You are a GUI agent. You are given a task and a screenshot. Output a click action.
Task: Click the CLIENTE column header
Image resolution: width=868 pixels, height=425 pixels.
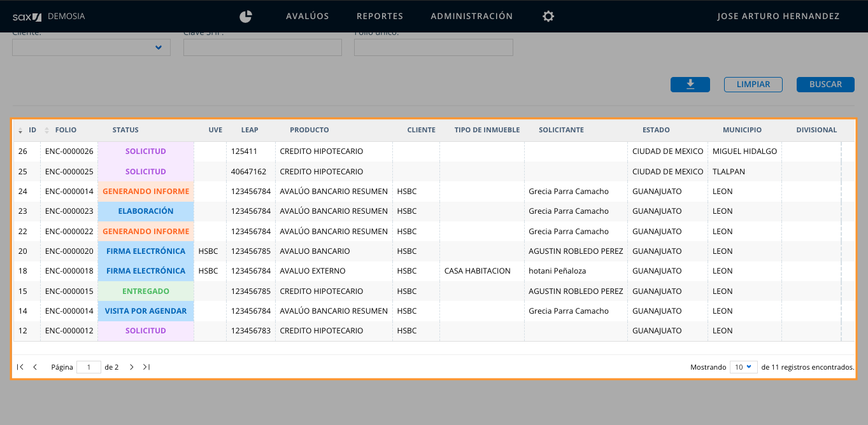(x=422, y=130)
